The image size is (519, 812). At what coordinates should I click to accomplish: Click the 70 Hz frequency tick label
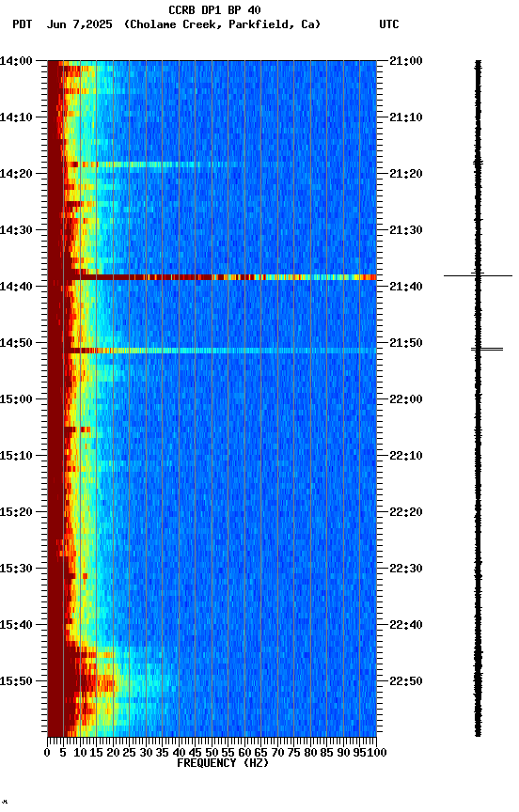click(277, 753)
